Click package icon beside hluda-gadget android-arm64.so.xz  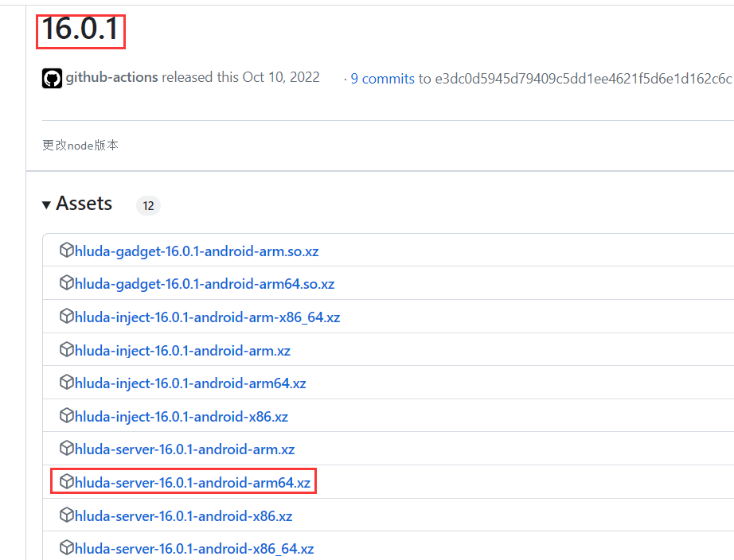click(66, 284)
